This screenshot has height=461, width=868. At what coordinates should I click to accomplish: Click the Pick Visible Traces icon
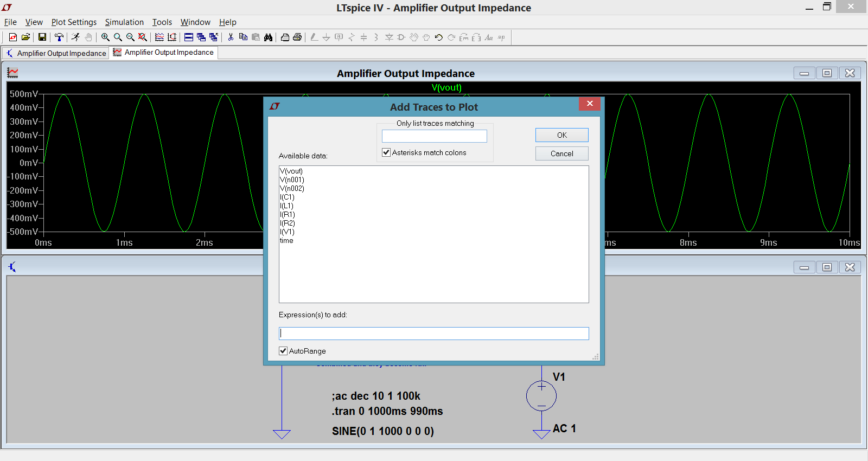159,37
